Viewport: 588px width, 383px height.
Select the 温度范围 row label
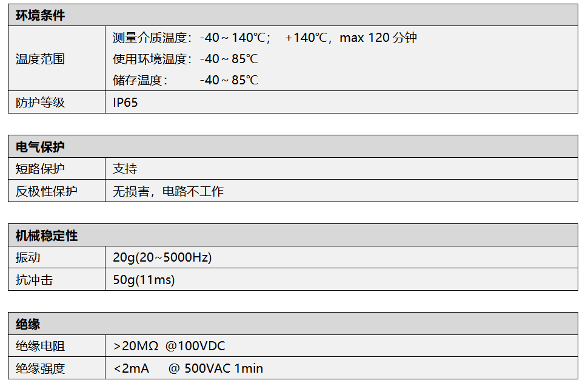click(40, 59)
